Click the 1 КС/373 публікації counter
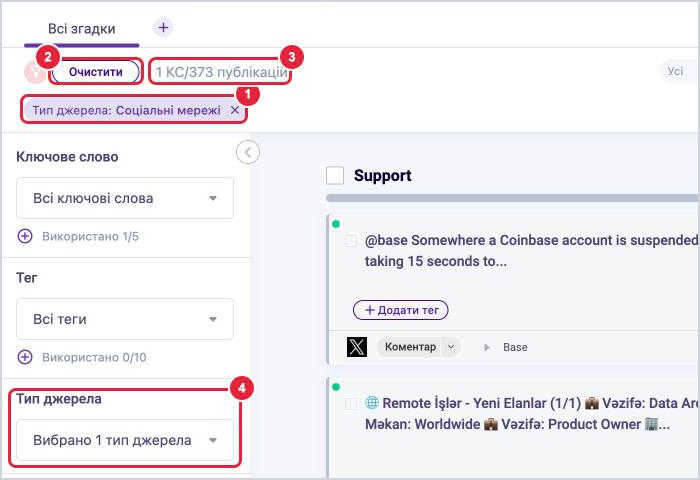700x480 pixels. (x=221, y=72)
